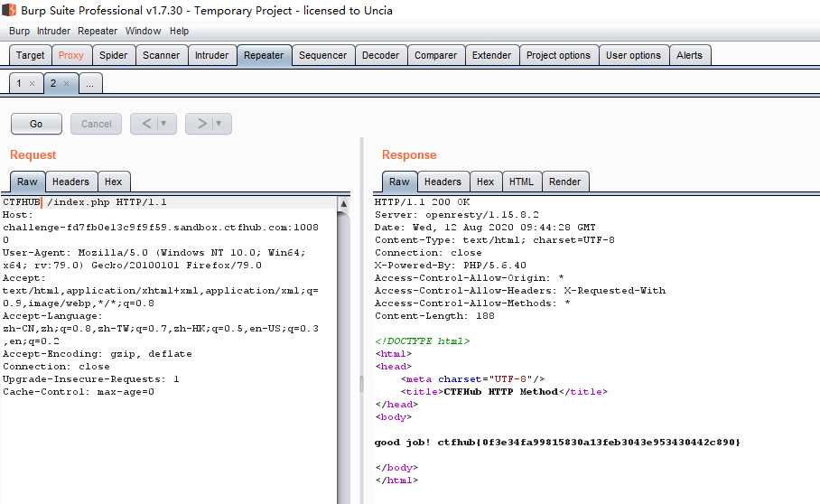Viewport: 820px width, 504px height.
Task: Click the Accept-Encoding: gzip, deflate line
Action: point(98,354)
